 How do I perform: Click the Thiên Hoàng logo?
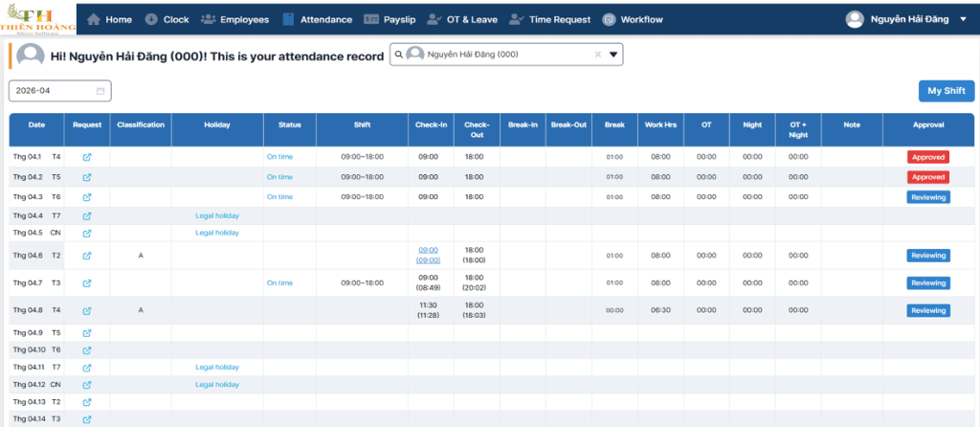[38, 19]
